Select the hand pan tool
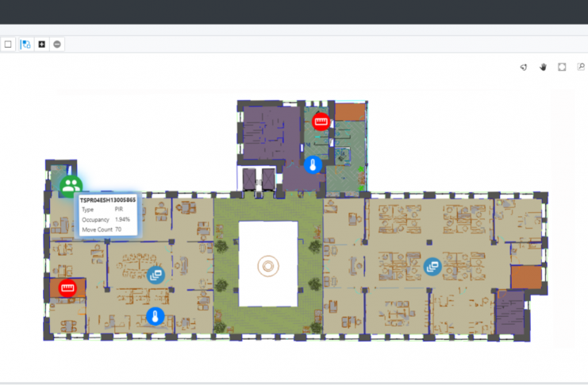The height and width of the screenshot is (386, 588). 544,68
